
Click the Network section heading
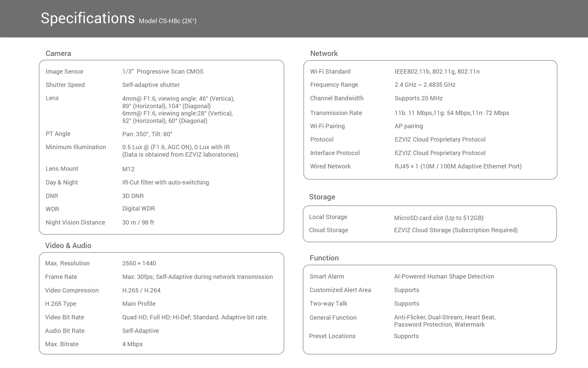324,53
